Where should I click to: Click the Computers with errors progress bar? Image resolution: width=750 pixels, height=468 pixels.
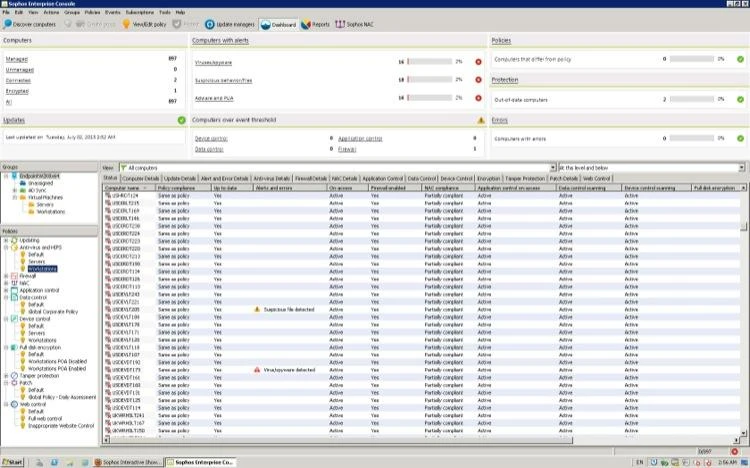coord(692,138)
